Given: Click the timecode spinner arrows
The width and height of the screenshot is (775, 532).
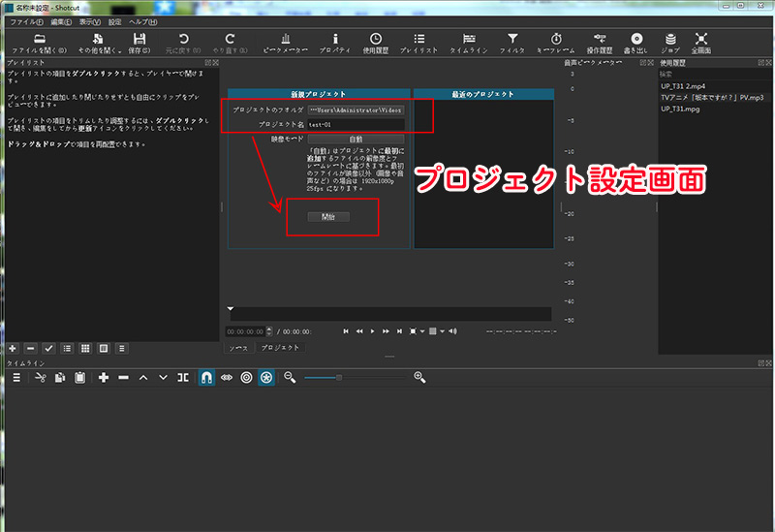Looking at the screenshot, I should coord(269,331).
